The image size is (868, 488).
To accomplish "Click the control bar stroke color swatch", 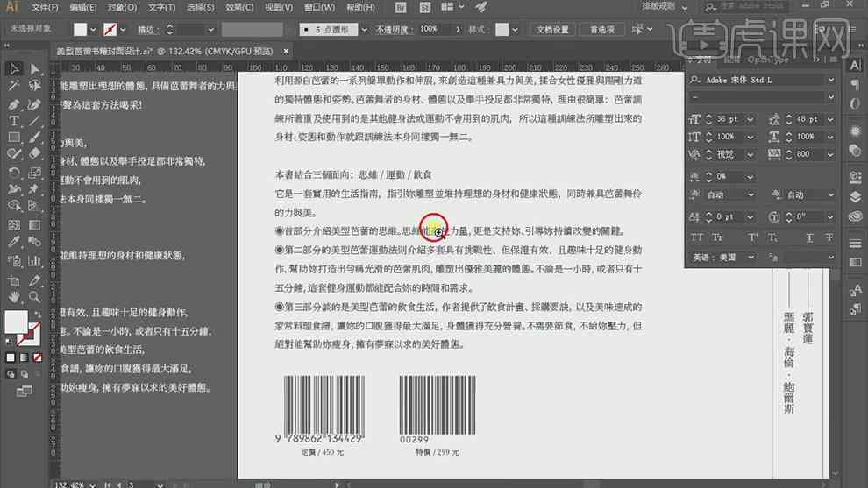I will coord(110,29).
